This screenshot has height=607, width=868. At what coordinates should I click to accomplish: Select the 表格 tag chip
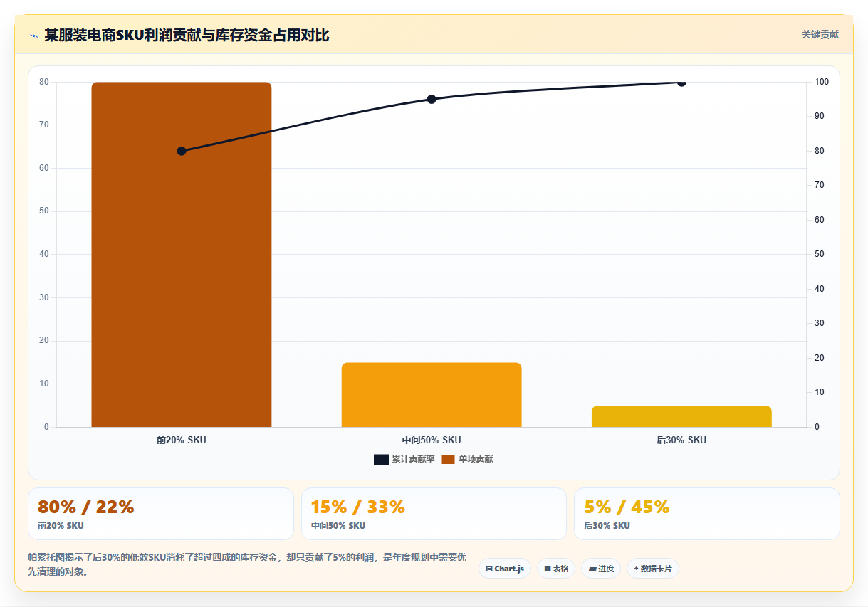click(556, 569)
